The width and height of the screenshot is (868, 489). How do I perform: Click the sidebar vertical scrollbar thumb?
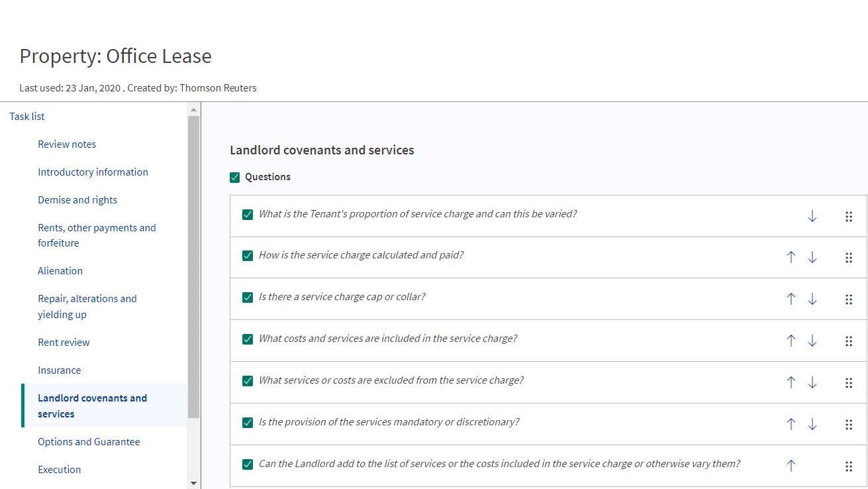coord(194,266)
